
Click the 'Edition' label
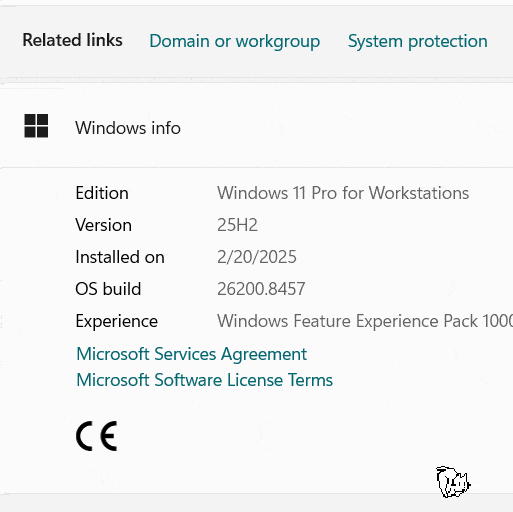102,193
